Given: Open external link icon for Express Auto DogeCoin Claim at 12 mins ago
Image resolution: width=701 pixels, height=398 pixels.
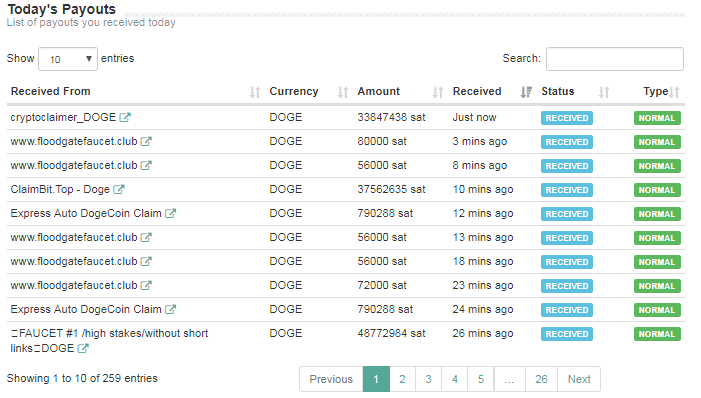Looking at the screenshot, I should pyautogui.click(x=170, y=213).
